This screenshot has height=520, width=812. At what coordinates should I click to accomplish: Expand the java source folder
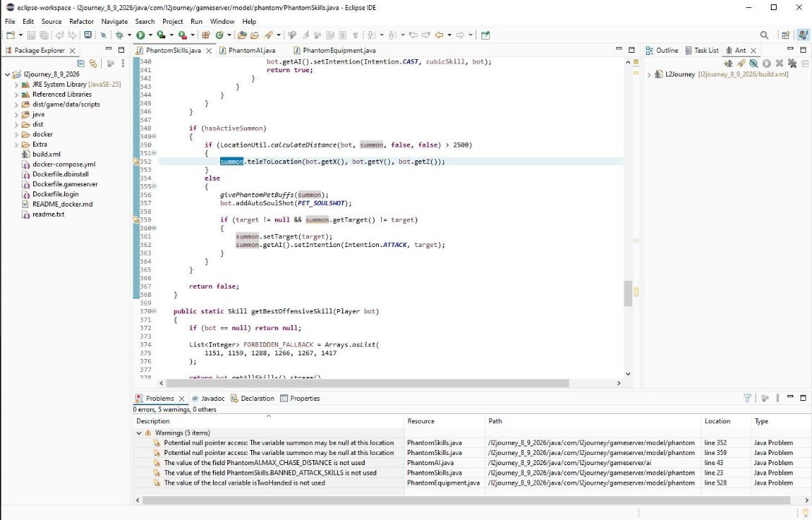[16, 114]
